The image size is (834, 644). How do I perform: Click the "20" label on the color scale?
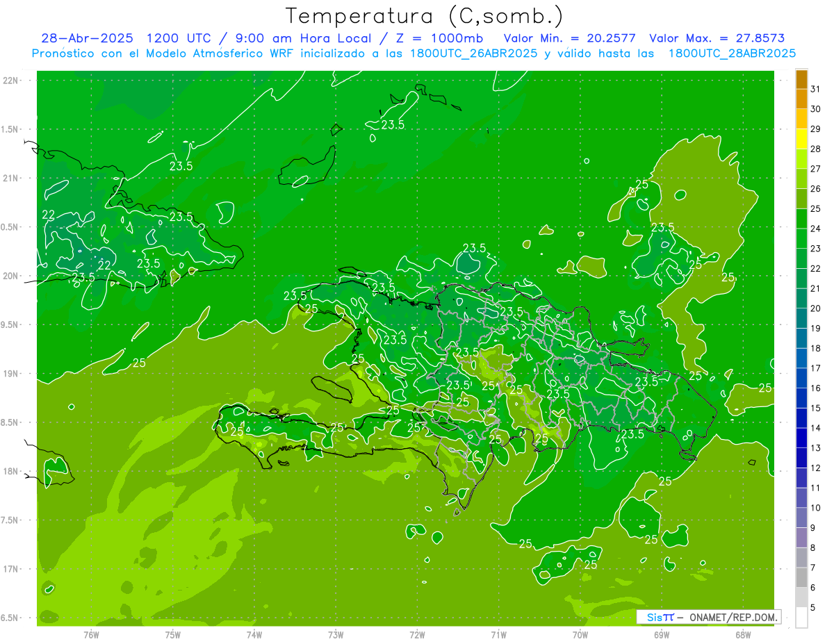(815, 308)
